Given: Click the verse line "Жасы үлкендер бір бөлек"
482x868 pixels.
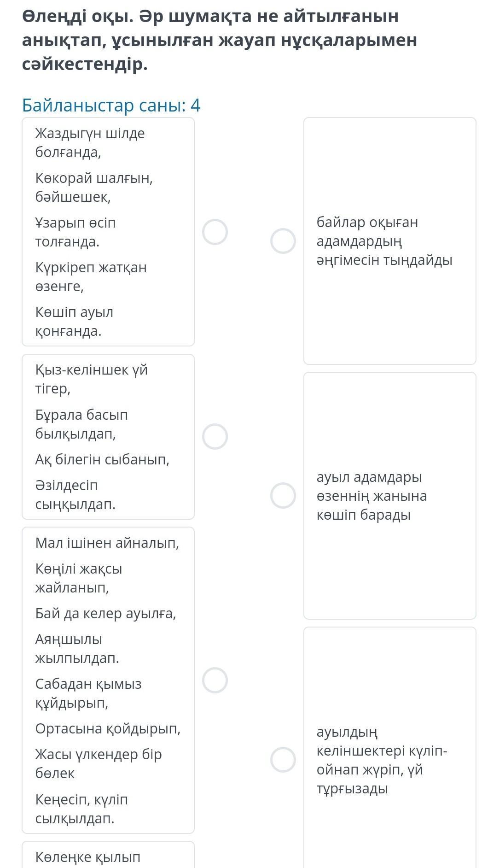Looking at the screenshot, I should pos(98,763).
